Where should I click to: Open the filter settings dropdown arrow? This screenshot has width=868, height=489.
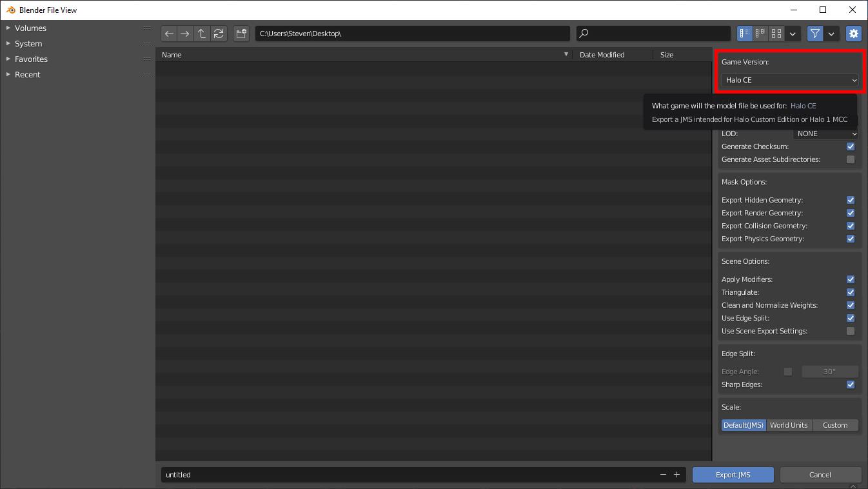[x=831, y=34]
